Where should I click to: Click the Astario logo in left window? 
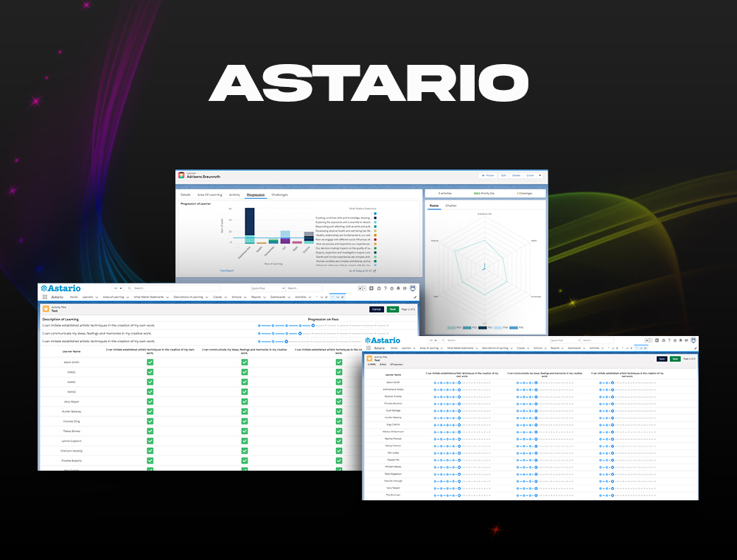point(61,288)
